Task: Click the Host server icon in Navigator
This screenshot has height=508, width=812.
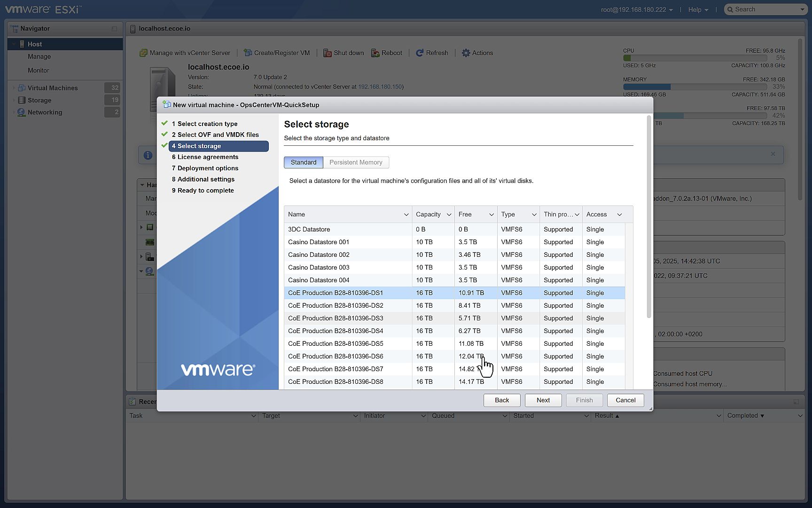Action: (22, 44)
